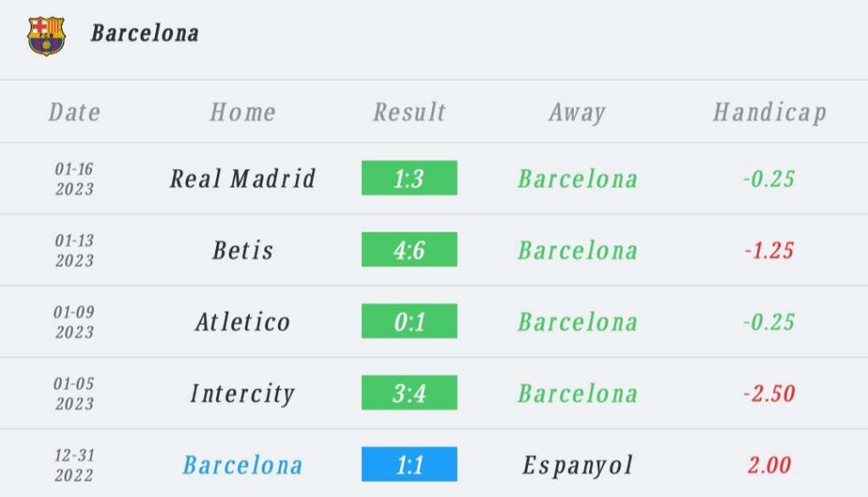Click the Date column header
Image resolution: width=868 pixels, height=497 pixels.
click(75, 112)
